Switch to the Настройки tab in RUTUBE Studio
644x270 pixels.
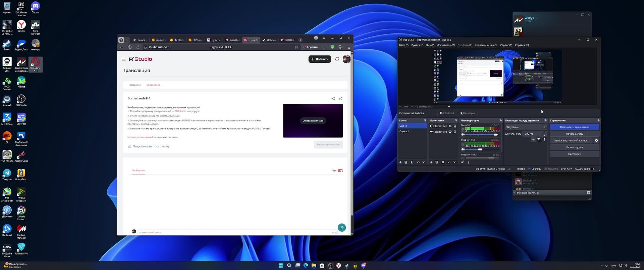(x=135, y=85)
